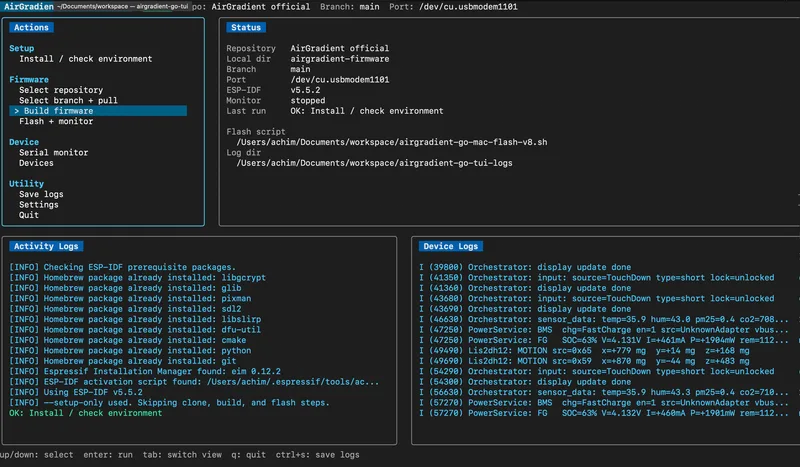800x467 pixels.
Task: Select Install / check environment action
Action: [86, 59]
